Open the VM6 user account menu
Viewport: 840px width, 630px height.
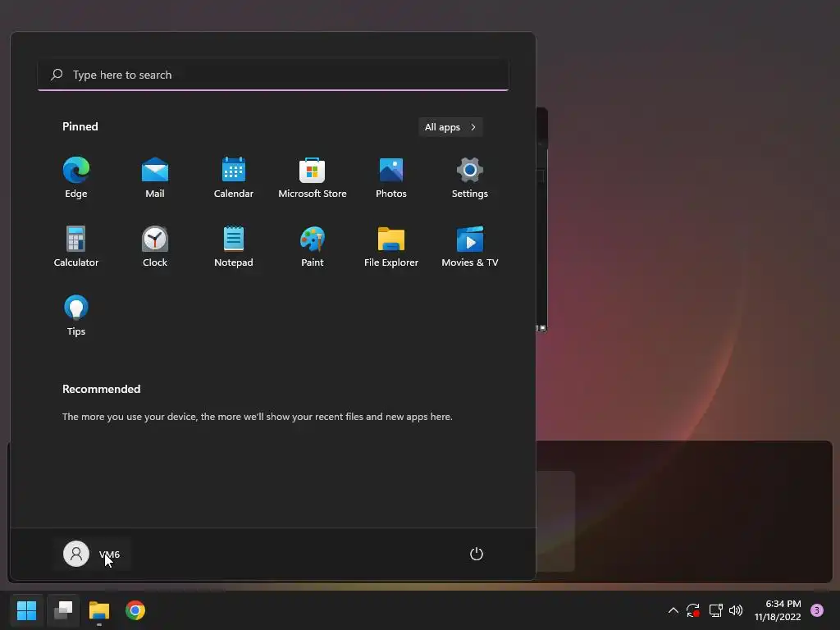(x=92, y=554)
